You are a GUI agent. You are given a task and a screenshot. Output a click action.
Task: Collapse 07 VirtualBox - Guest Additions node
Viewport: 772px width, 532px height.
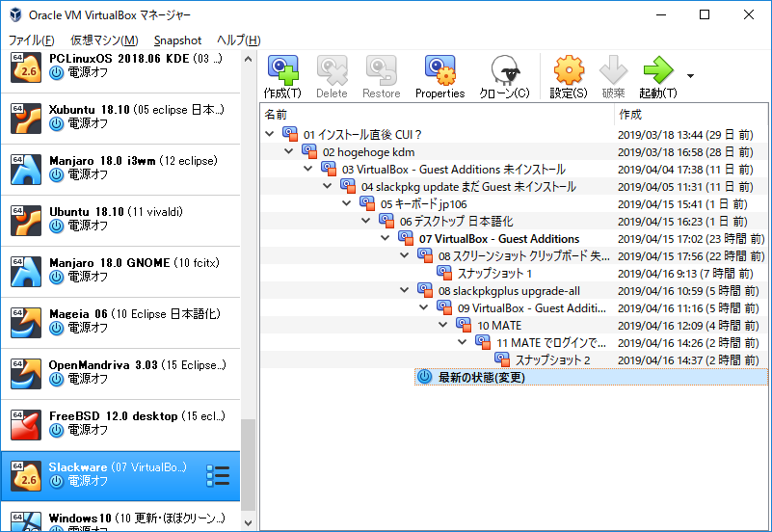click(385, 238)
